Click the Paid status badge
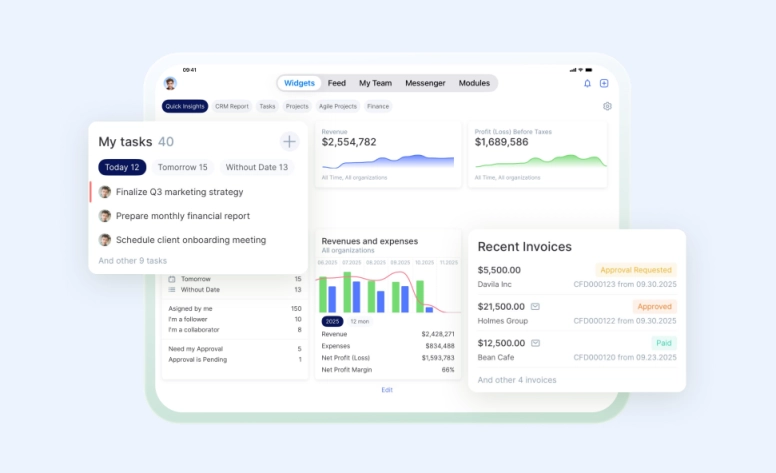776x473 pixels. click(x=664, y=343)
